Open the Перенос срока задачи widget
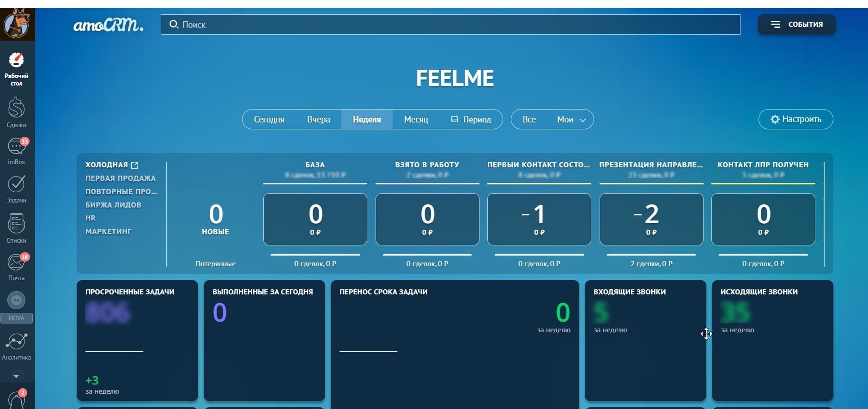This screenshot has width=868, height=409. (455, 344)
